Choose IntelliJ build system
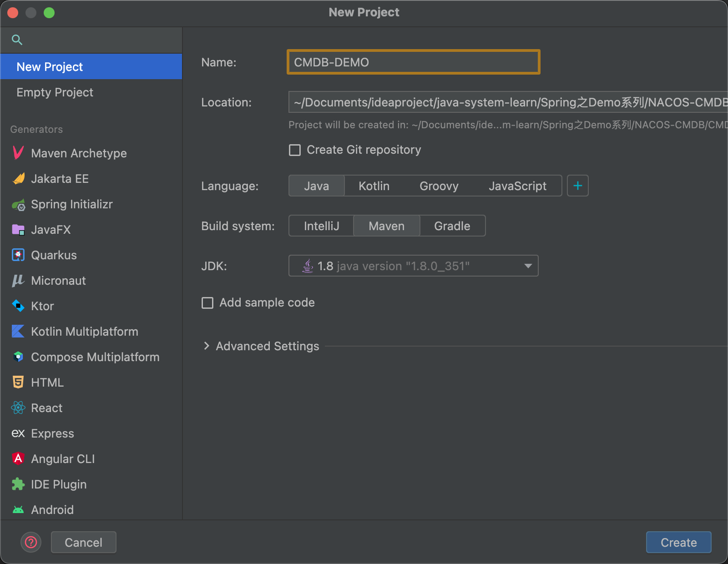The width and height of the screenshot is (728, 564). tap(322, 226)
